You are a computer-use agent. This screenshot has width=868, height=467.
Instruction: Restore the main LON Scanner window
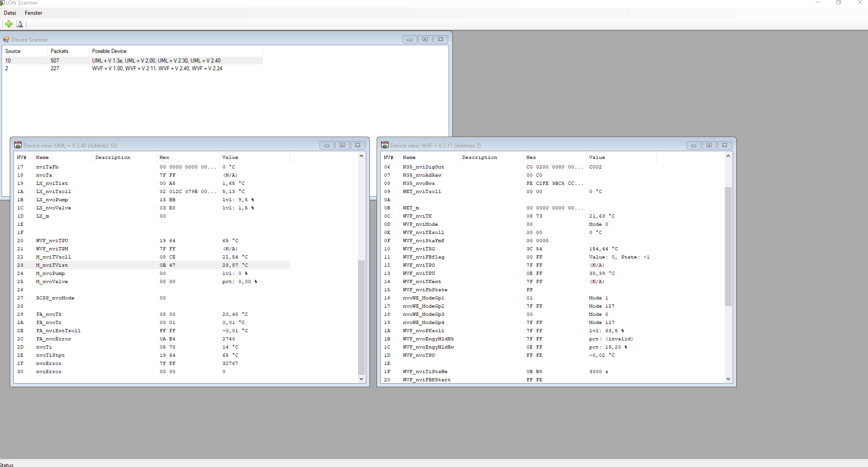coord(839,2)
